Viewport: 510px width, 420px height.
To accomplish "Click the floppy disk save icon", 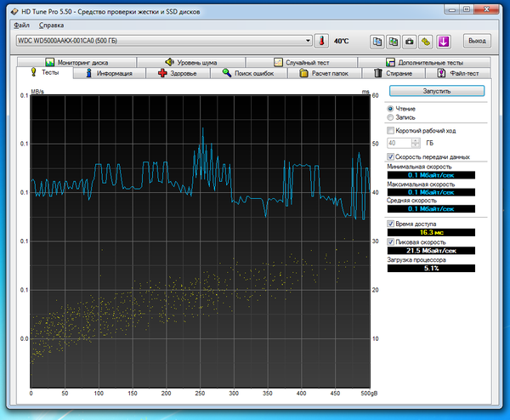I will pyautogui.click(x=427, y=41).
